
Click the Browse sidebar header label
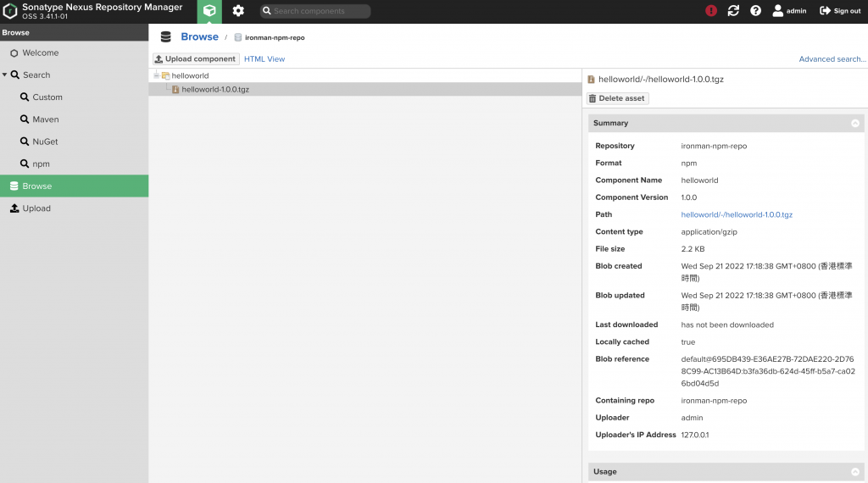15,33
